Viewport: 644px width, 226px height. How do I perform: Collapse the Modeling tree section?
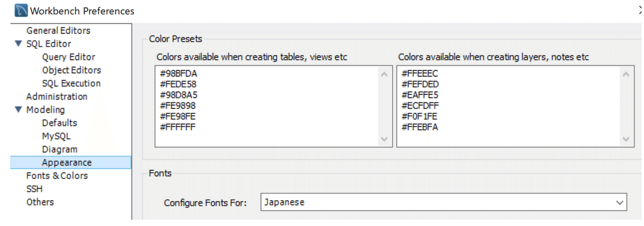(19, 110)
